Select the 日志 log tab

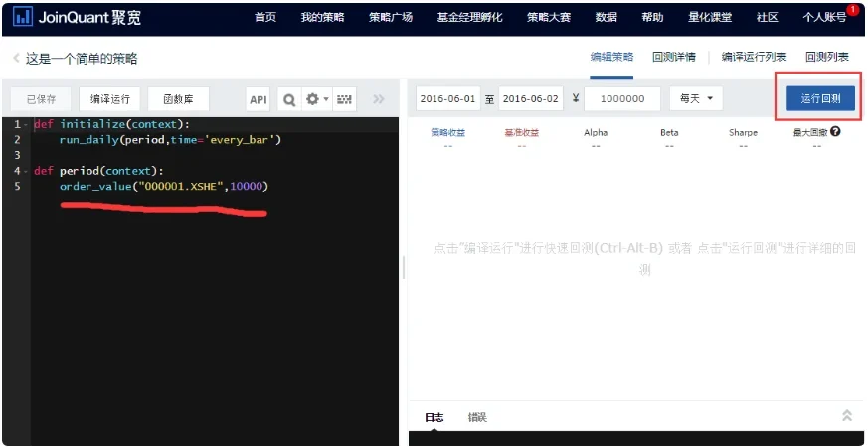tap(434, 417)
